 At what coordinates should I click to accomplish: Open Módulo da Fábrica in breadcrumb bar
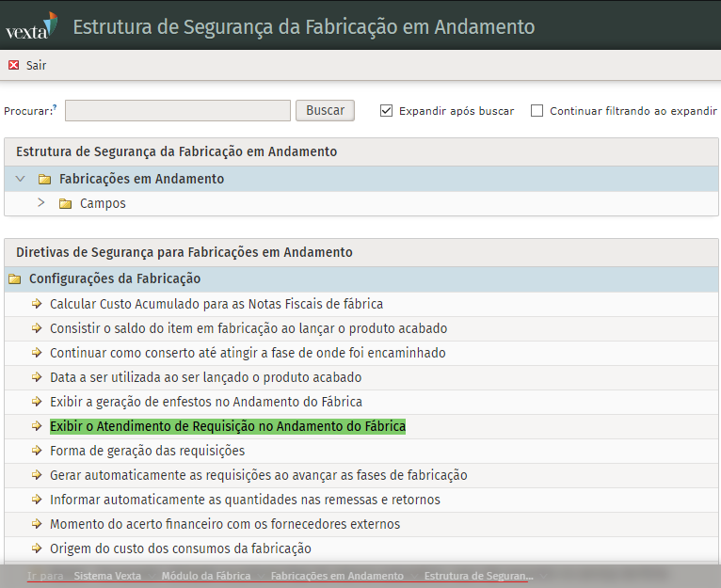click(205, 576)
